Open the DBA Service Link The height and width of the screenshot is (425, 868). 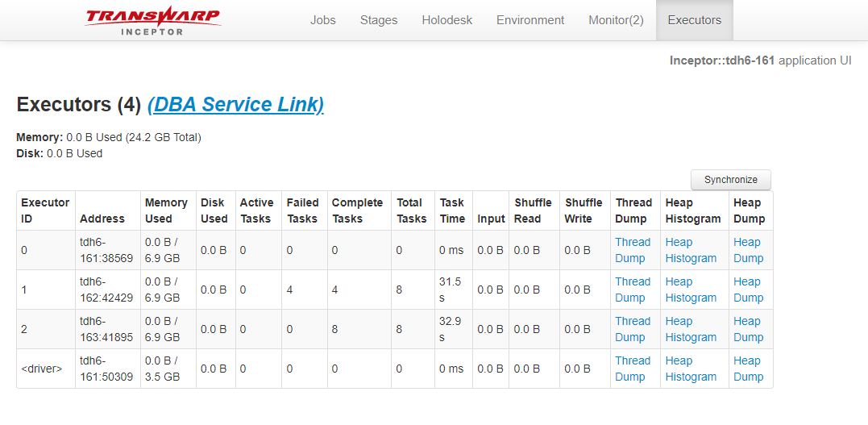click(x=235, y=105)
